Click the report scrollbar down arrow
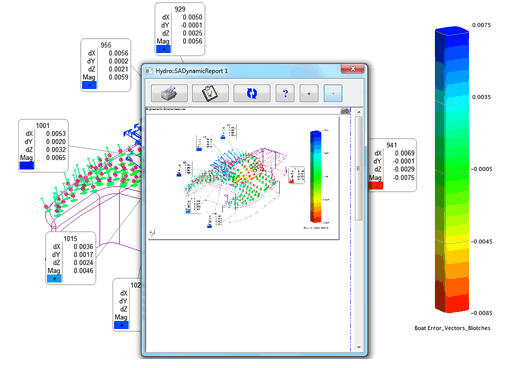This screenshot has width=513, height=368. pyautogui.click(x=359, y=347)
